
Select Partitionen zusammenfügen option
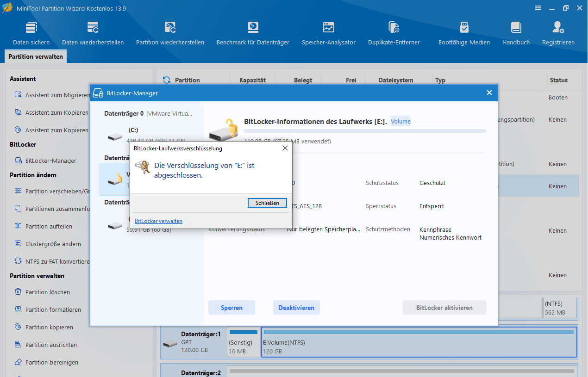pyautogui.click(x=52, y=209)
